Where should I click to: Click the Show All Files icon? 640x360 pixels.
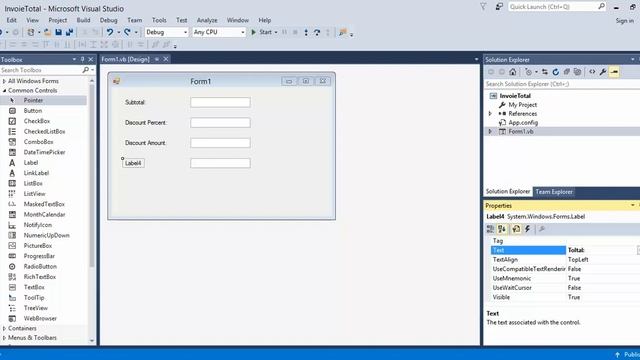click(x=577, y=72)
